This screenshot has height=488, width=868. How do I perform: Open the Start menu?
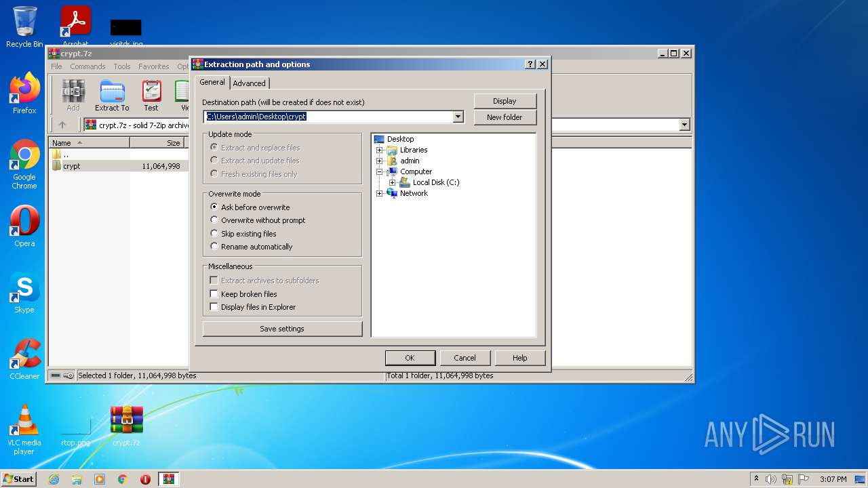point(18,479)
